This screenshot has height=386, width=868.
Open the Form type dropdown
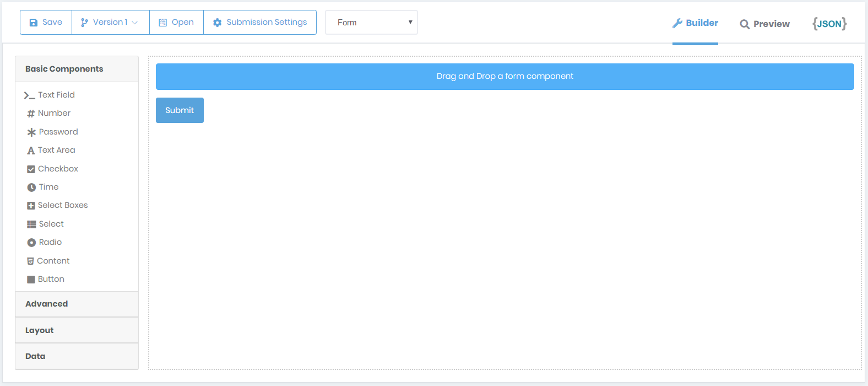pos(371,23)
